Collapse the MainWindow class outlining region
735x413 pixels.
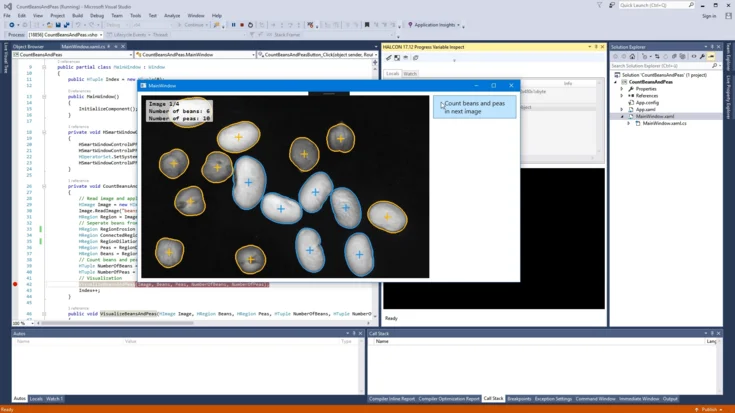pos(44,67)
